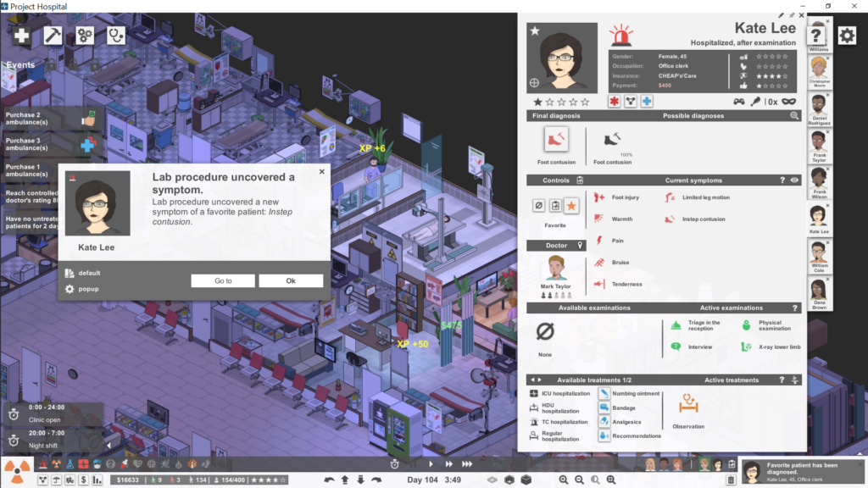Viewport: 868px width, 488px height.
Task: Switch to the emergency siren department
Action: pos(43,464)
